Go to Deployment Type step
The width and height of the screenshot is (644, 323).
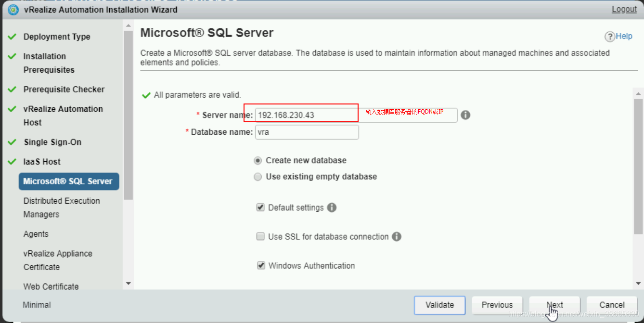point(57,37)
